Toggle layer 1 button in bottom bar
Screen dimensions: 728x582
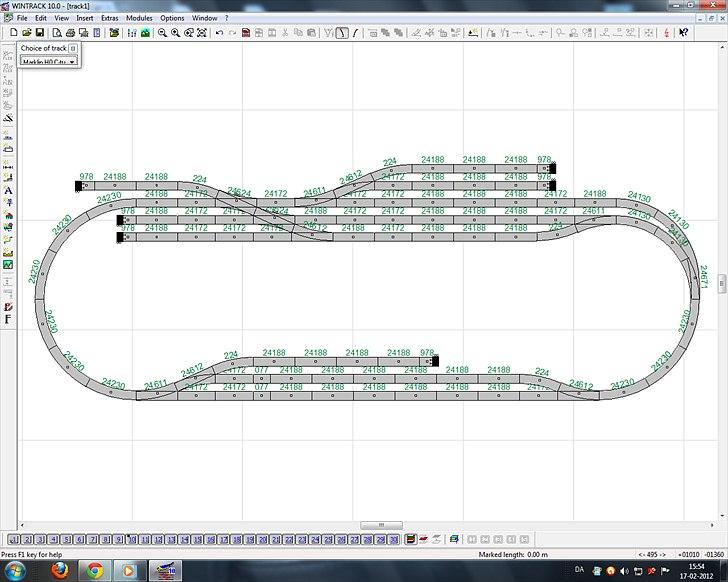[x=14, y=539]
